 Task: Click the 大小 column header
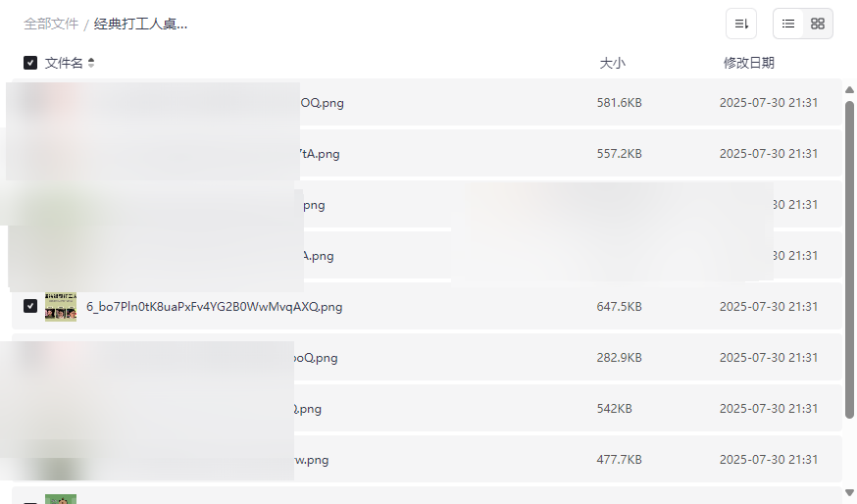coord(612,63)
